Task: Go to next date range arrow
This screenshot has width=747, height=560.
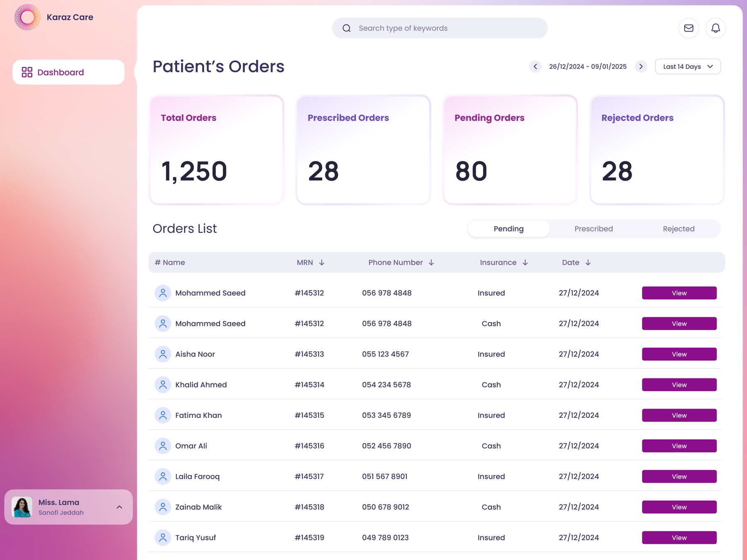Action: (x=641, y=66)
